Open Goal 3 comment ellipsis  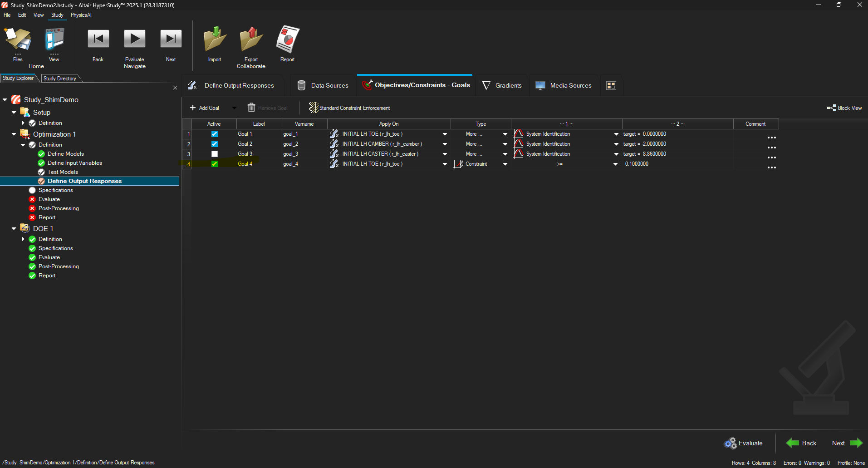[x=771, y=158]
